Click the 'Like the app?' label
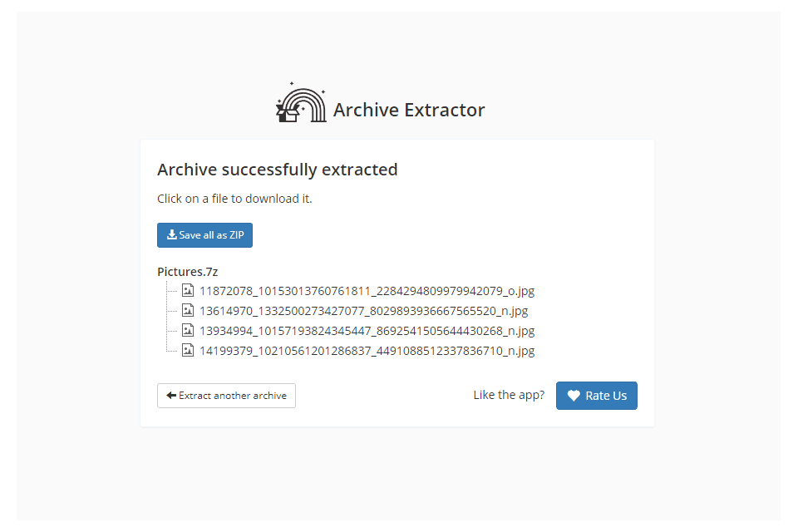Viewport: 798px width, 532px height. tap(509, 395)
